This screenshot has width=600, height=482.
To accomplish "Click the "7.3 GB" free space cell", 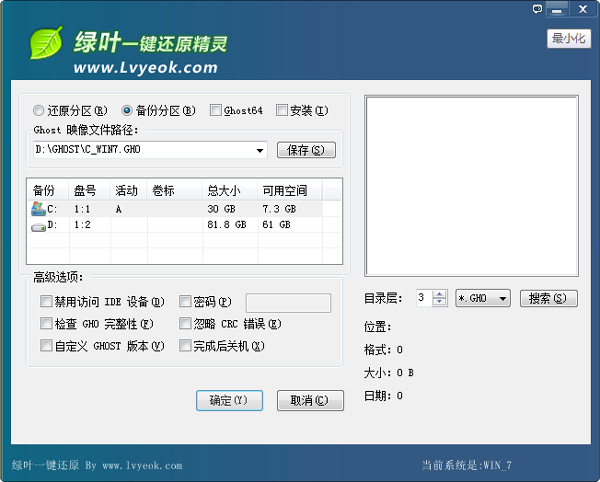I will click(279, 209).
